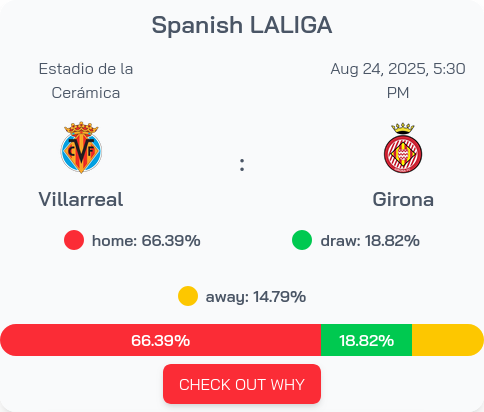Click the red home legend dot
This screenshot has width=484, height=412.
(x=74, y=240)
